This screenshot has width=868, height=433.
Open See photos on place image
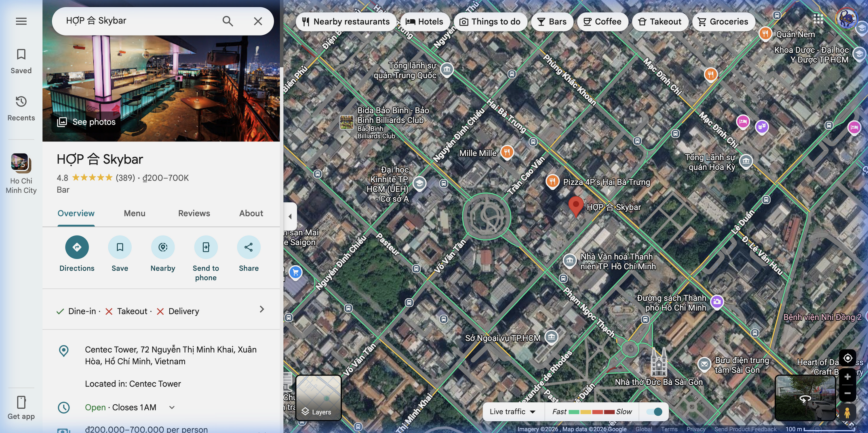coord(86,122)
